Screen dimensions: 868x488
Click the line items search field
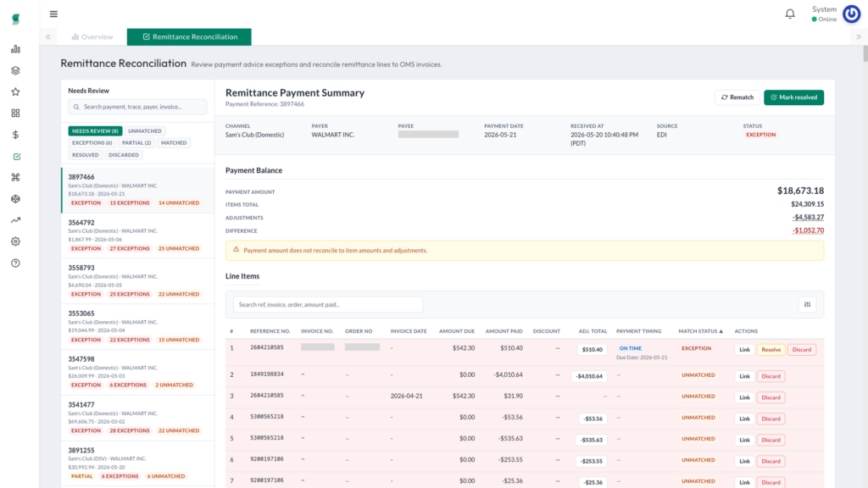point(328,304)
